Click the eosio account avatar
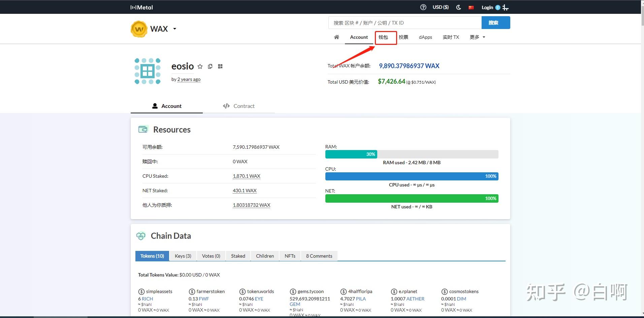The height and width of the screenshot is (318, 644). [x=148, y=71]
